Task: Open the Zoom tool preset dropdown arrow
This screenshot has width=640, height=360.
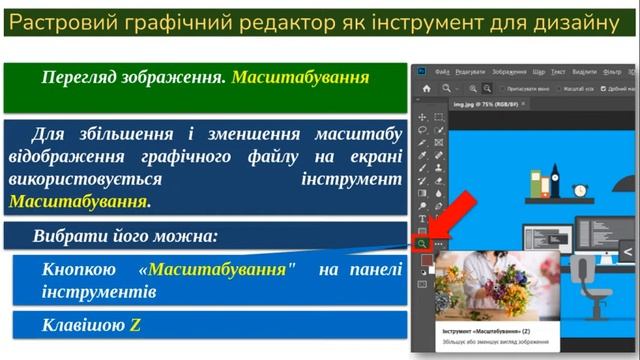Action: (x=457, y=89)
